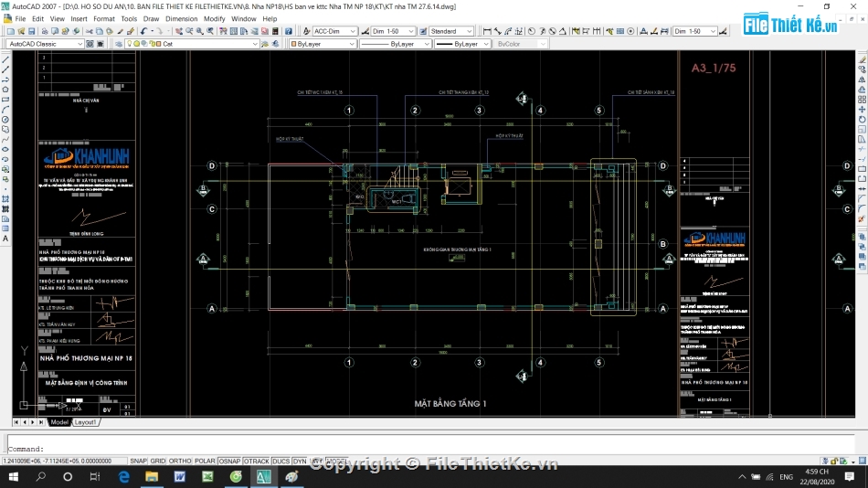The height and width of the screenshot is (488, 868).
Task: Switch to the Model tab
Action: 59,422
